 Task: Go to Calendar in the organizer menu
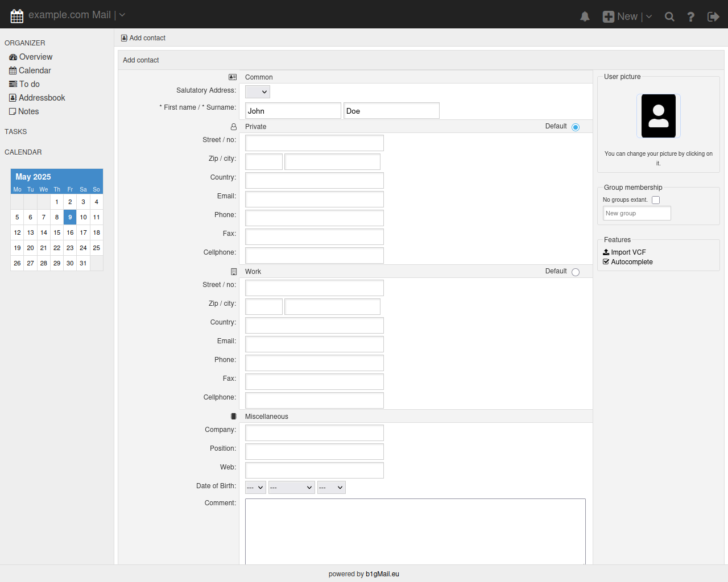click(x=35, y=70)
